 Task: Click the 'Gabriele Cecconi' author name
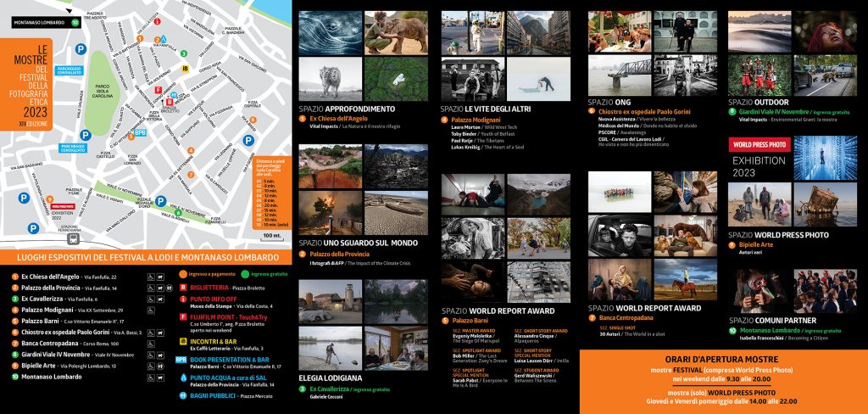pyautogui.click(x=326, y=397)
